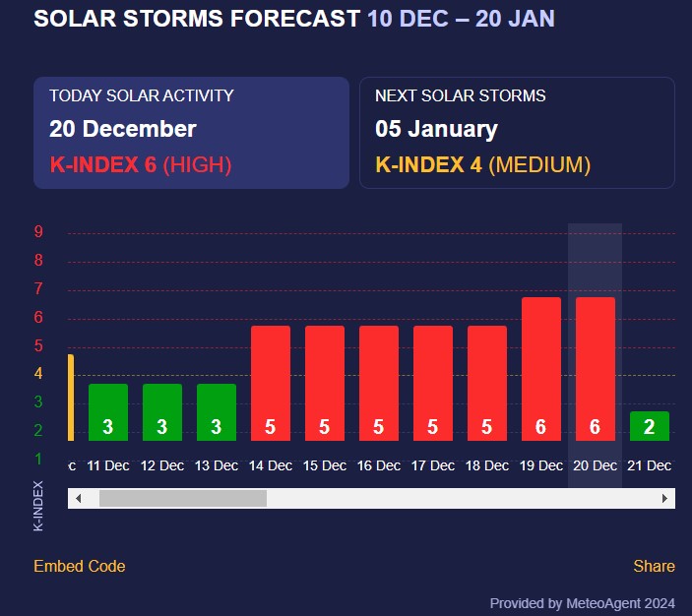692x616 pixels.
Task: Select the 14 Dec red bar
Action: 271,384
